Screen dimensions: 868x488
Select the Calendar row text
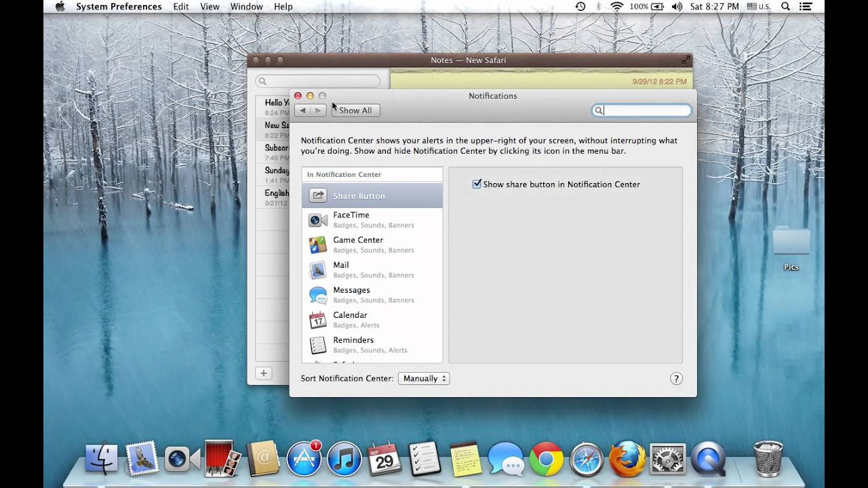(350, 315)
